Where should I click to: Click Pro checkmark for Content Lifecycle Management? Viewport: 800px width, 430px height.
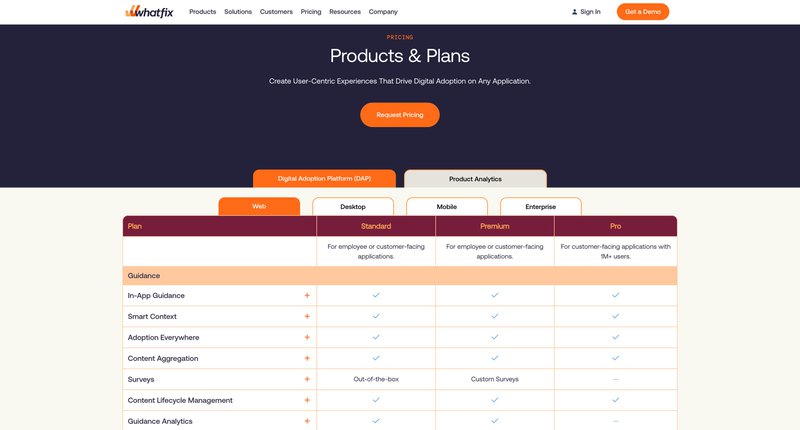tap(616, 399)
